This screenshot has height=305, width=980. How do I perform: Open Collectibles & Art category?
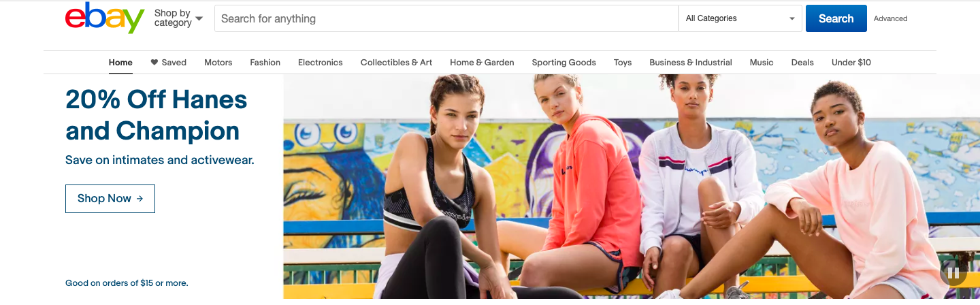click(x=396, y=62)
